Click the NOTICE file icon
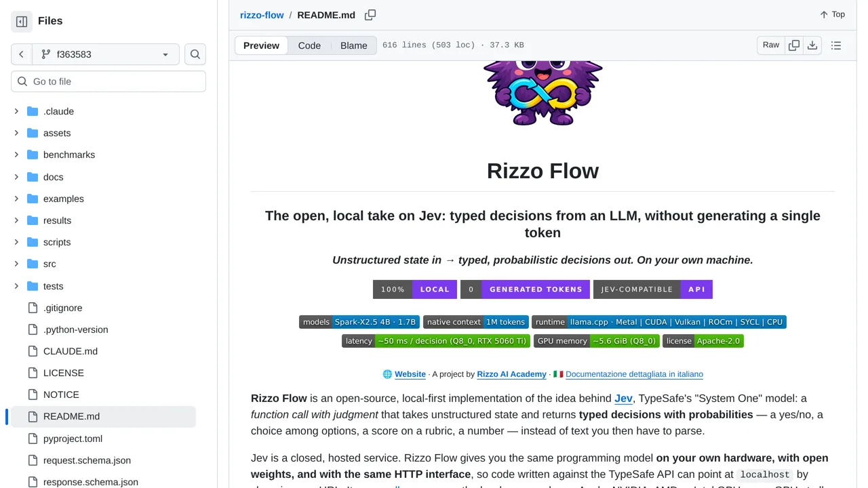Image resolution: width=868 pixels, height=488 pixels. (33, 394)
